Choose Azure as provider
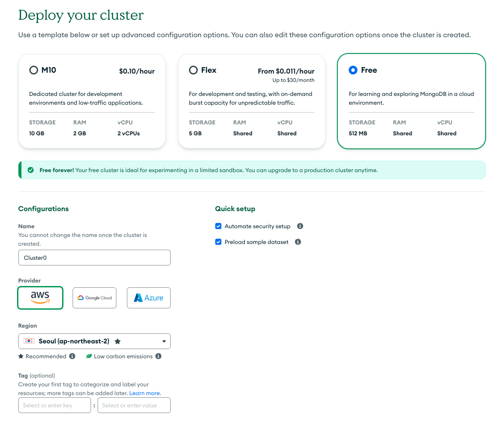The width and height of the screenshot is (504, 424). 149,298
